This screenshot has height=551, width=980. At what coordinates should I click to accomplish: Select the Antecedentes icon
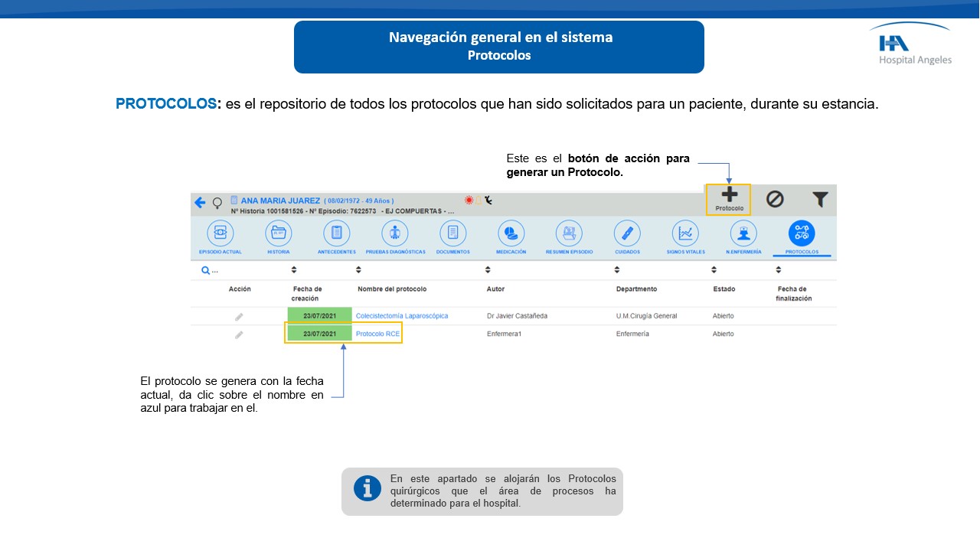point(337,233)
